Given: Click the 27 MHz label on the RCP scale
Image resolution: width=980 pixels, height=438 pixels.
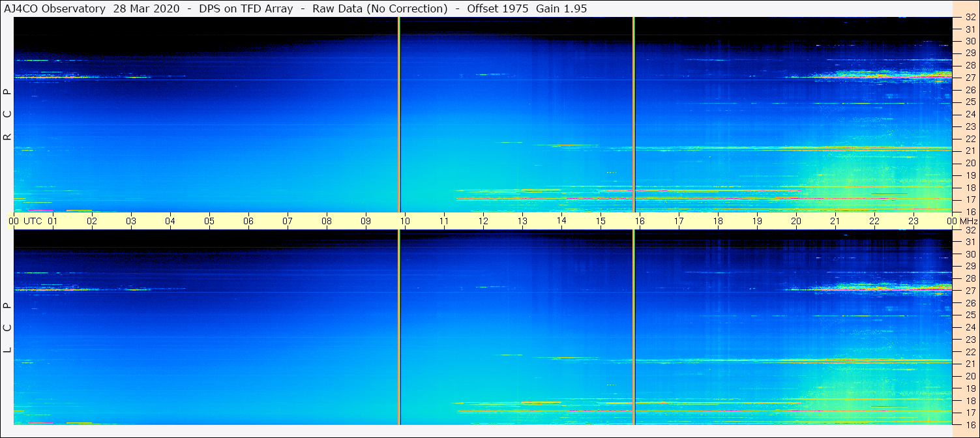Looking at the screenshot, I should click(x=970, y=78).
